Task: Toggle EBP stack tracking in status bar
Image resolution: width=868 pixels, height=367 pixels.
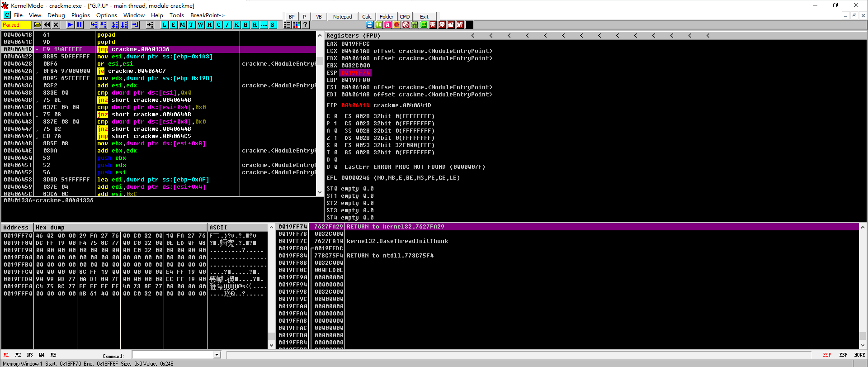Action: (x=843, y=355)
